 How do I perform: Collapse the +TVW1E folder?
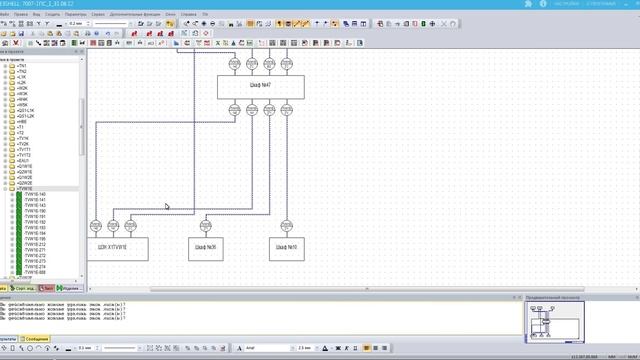pos(5,189)
